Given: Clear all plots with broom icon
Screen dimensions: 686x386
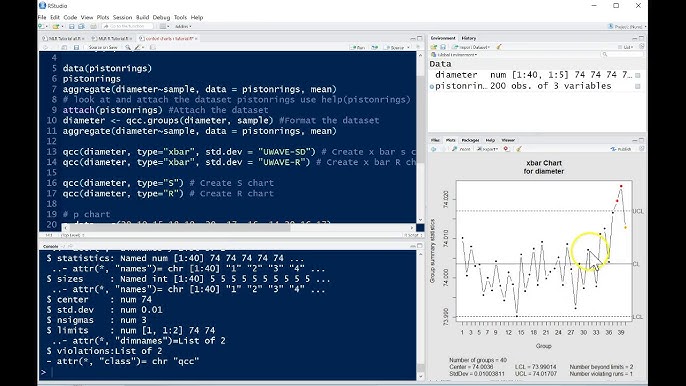Looking at the screenshot, I should pyautogui.click(x=518, y=149).
